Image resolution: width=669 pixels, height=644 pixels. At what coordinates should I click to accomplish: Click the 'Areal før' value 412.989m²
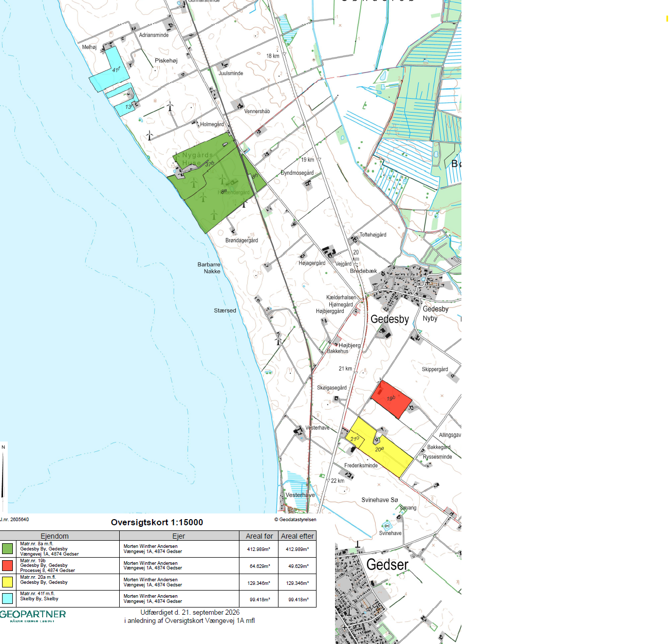[x=258, y=549]
